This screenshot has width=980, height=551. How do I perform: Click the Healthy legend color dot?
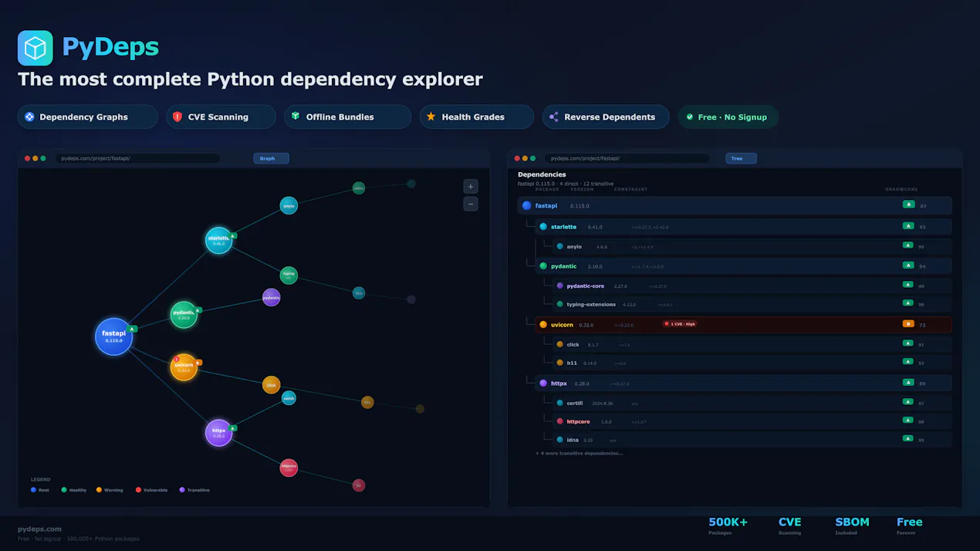click(x=64, y=489)
